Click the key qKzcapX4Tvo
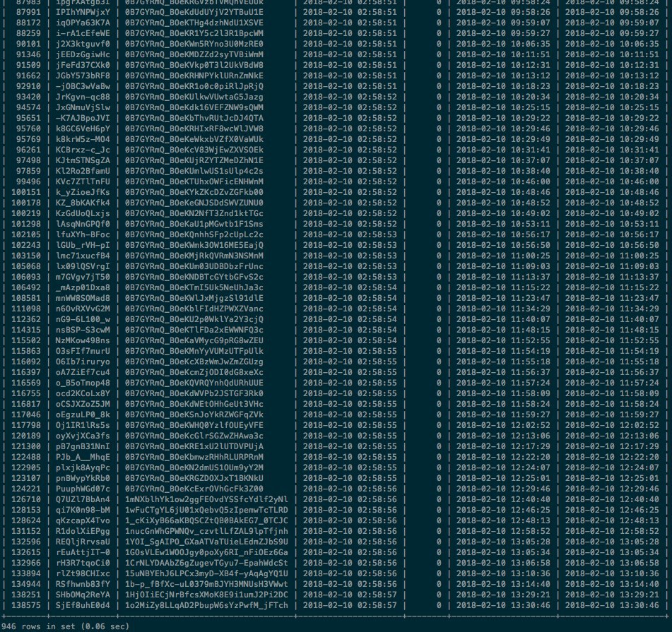 pos(83,520)
